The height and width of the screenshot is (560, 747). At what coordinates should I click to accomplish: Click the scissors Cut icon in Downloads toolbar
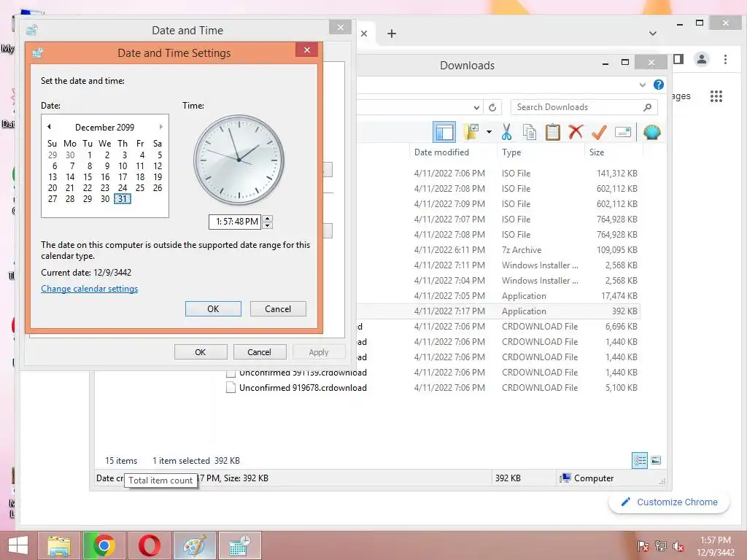[506, 132]
